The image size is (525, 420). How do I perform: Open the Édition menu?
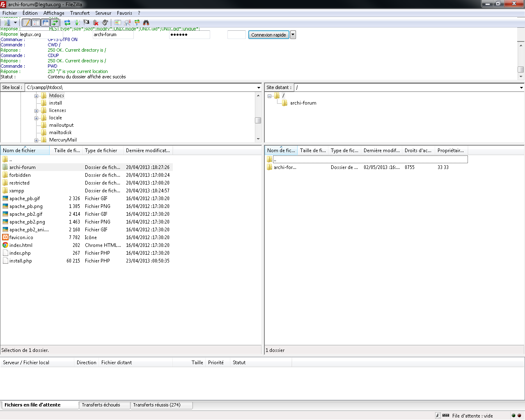[30, 13]
